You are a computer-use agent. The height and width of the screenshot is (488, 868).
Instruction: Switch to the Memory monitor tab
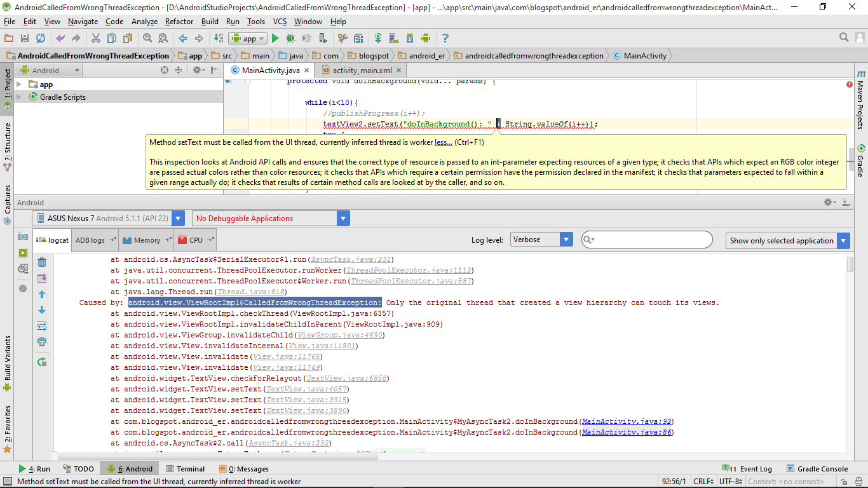[x=146, y=240]
